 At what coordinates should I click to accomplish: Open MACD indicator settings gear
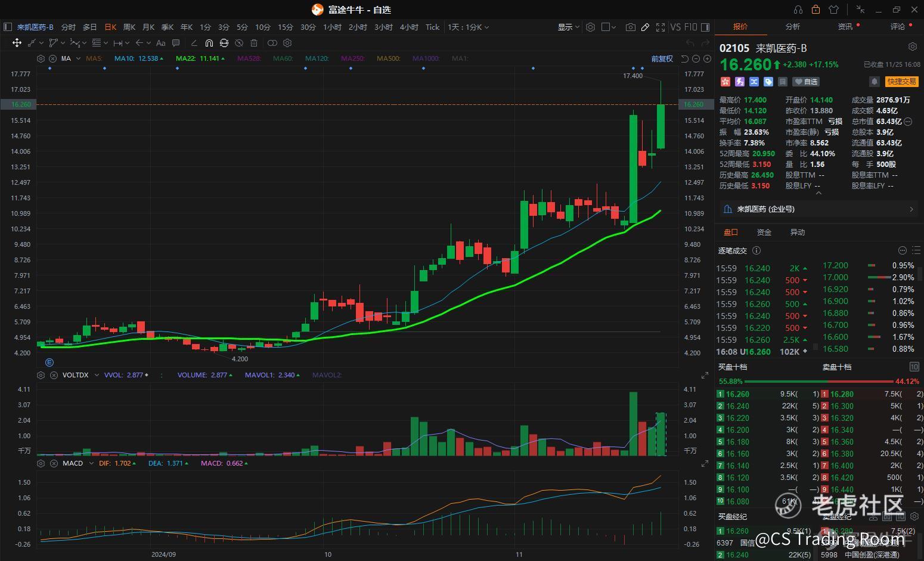pyautogui.click(x=41, y=463)
